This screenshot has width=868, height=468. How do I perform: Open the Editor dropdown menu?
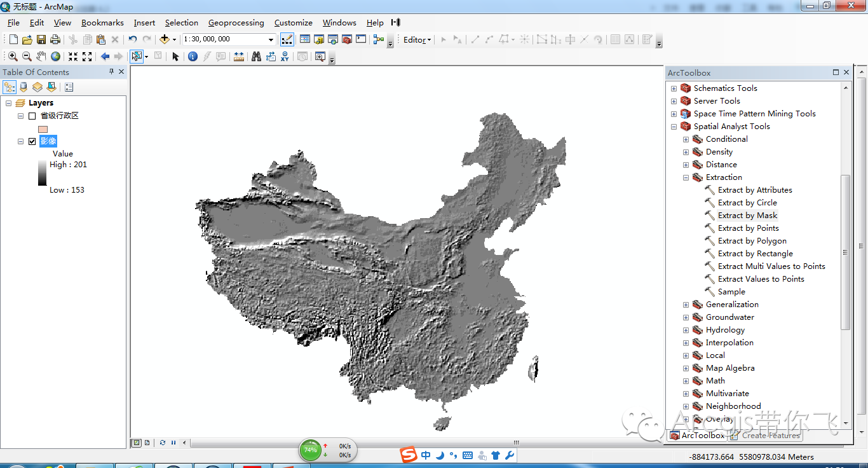pyautogui.click(x=417, y=39)
